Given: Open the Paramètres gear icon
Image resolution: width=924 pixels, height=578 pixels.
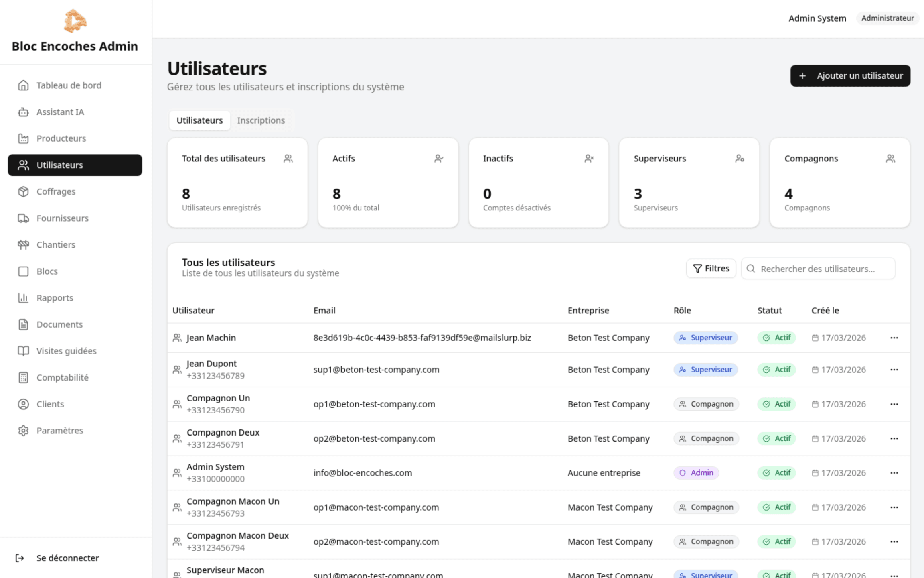Looking at the screenshot, I should pos(23,431).
